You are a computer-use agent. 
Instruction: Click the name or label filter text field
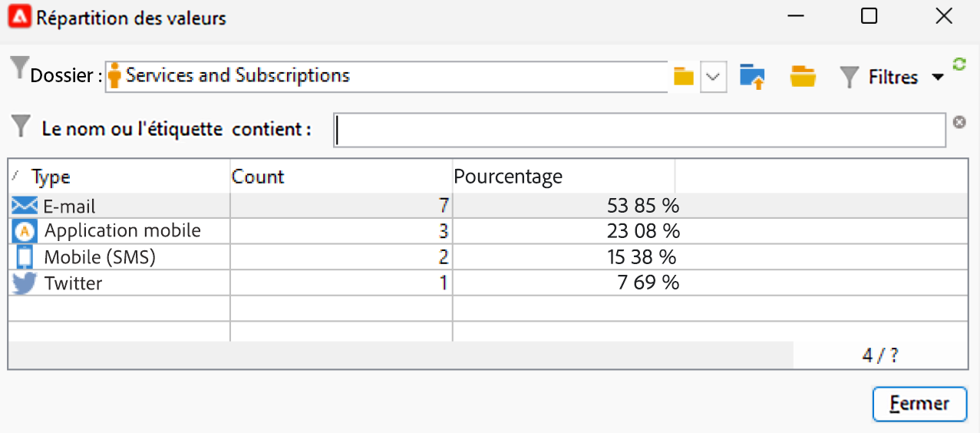[x=639, y=130]
